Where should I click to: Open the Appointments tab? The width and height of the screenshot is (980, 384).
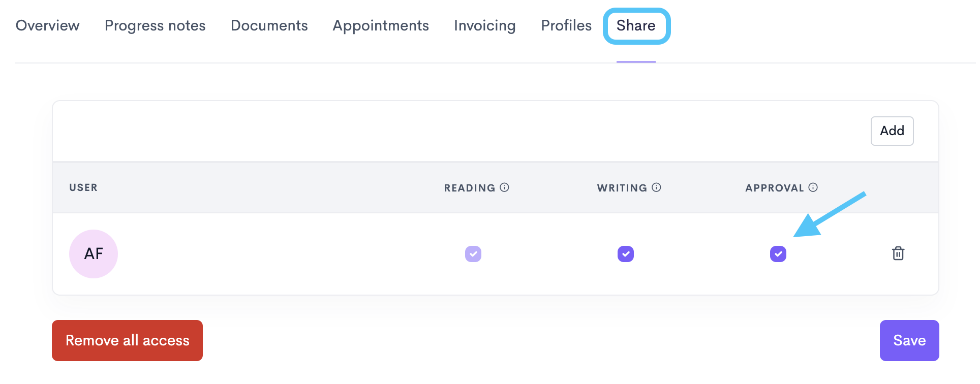point(381,25)
